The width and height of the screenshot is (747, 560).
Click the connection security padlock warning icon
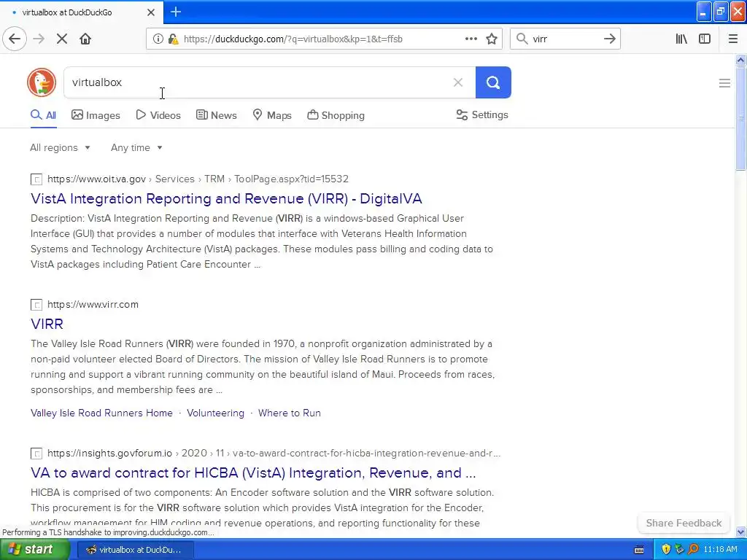(174, 39)
